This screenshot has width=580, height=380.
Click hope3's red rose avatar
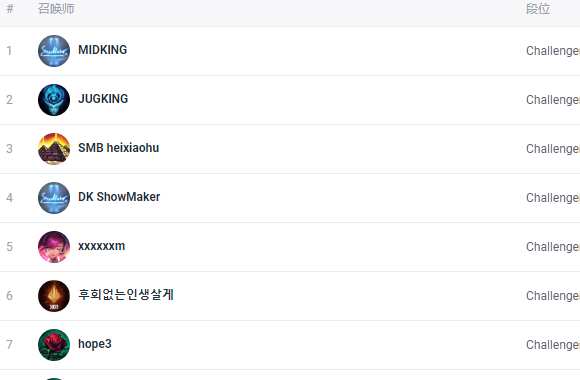(x=54, y=345)
